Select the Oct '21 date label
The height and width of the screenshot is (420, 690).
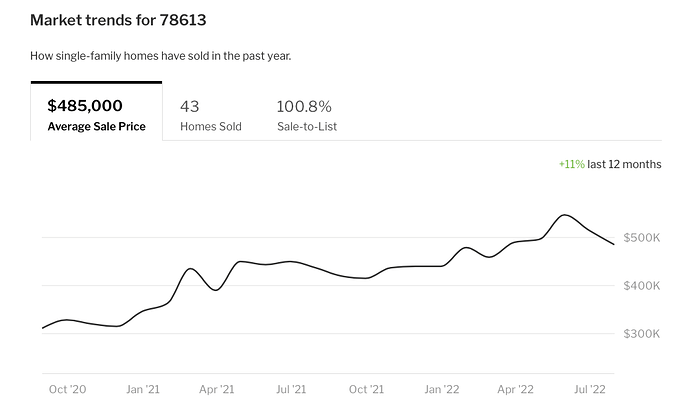[367, 389]
